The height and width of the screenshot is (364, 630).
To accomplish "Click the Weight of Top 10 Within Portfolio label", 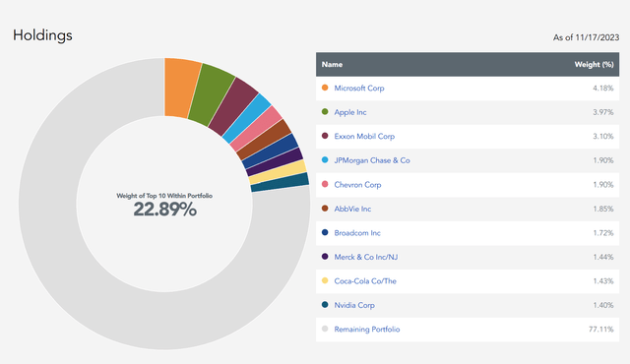I will (164, 196).
